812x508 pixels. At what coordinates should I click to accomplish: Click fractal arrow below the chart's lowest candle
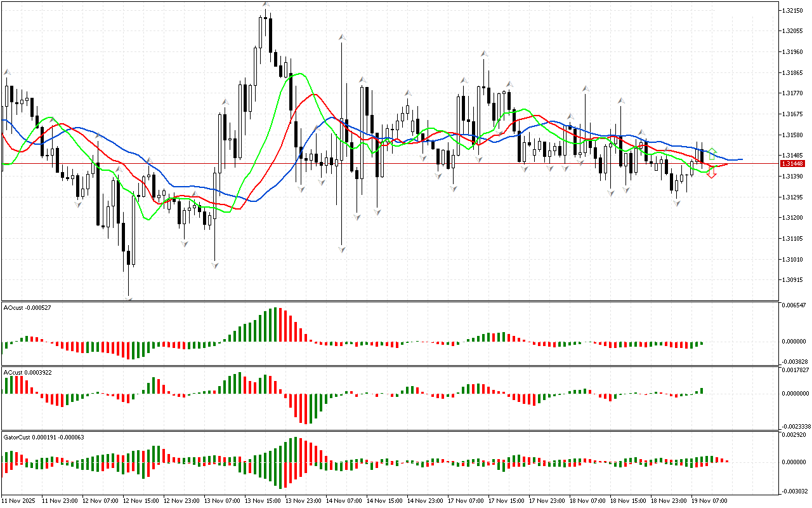129,297
